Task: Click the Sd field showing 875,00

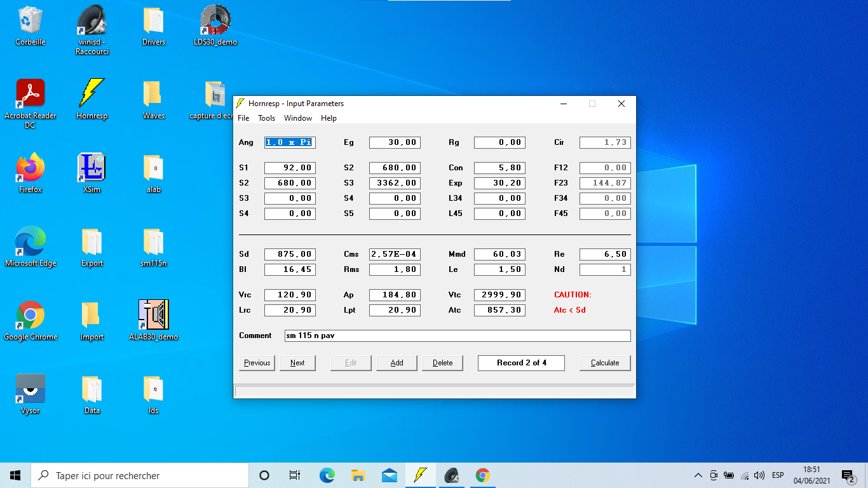Action: click(290, 254)
